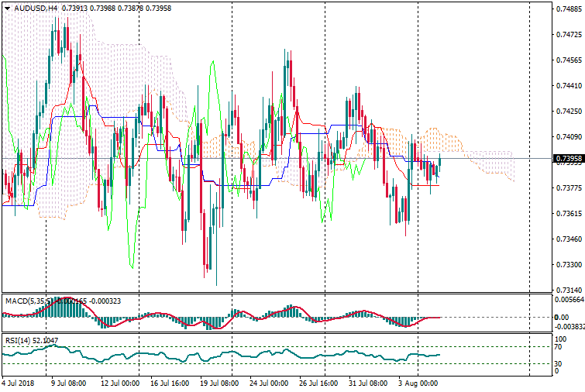Click the 0.74880 price level on axis
Viewport: 585px width, 392px height.
[x=569, y=9]
